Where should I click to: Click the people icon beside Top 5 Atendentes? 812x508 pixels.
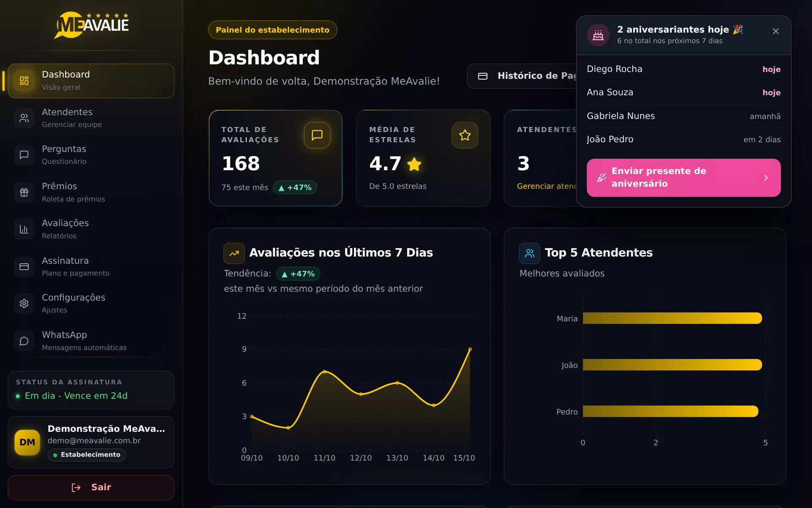(529, 253)
